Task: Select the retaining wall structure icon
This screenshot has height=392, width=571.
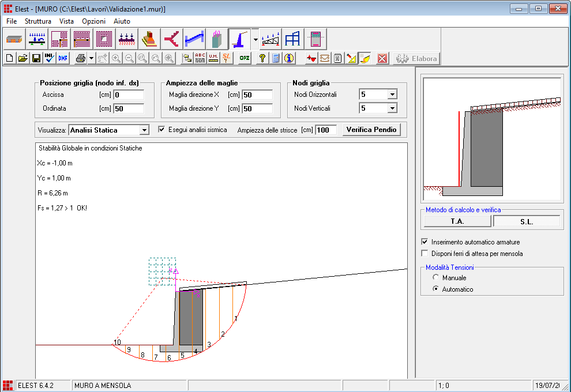Action: coord(238,39)
